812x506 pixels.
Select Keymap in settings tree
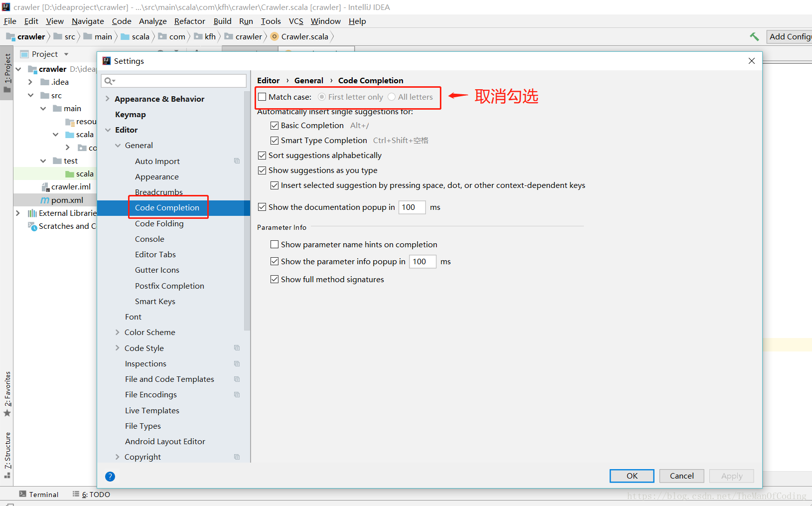131,114
